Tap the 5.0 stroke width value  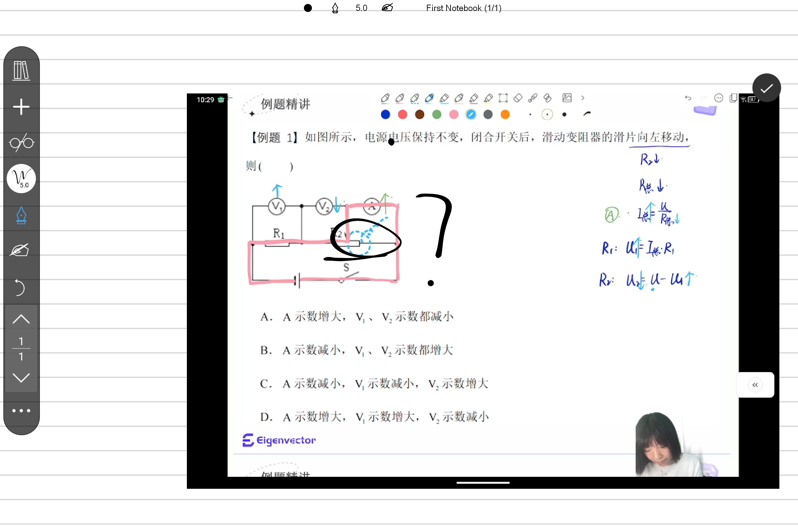pyautogui.click(x=361, y=8)
